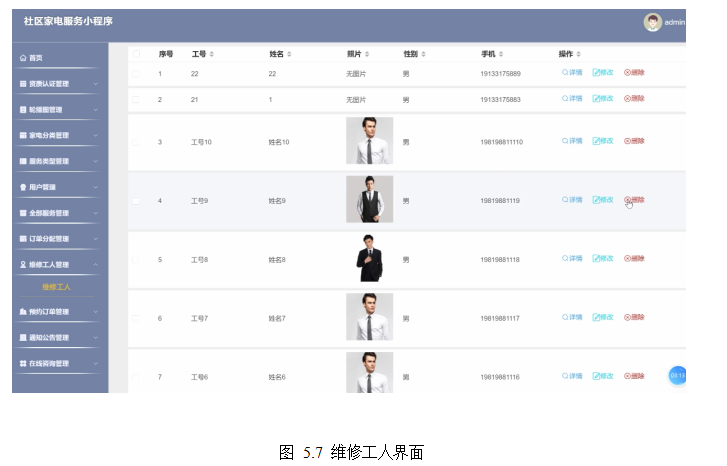Click the 服务类型管理 menu icon

(x=23, y=161)
